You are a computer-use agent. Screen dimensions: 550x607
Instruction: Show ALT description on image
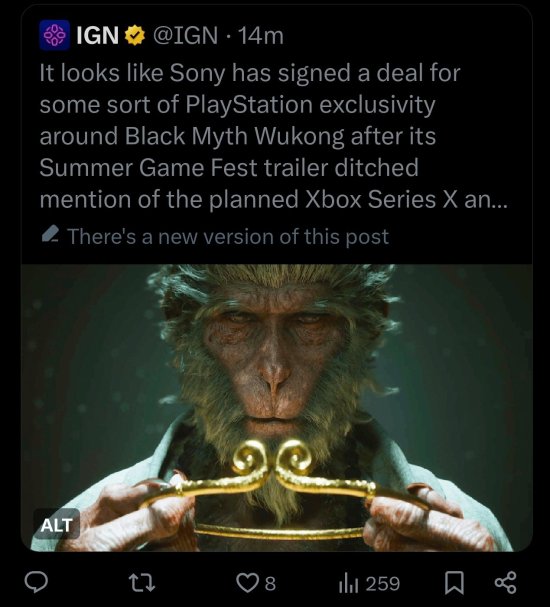pyautogui.click(x=57, y=525)
